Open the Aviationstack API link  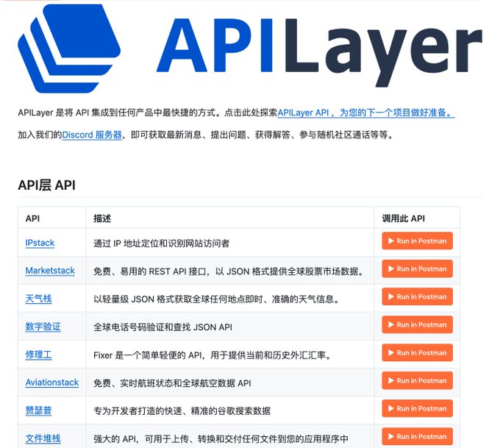point(52,383)
